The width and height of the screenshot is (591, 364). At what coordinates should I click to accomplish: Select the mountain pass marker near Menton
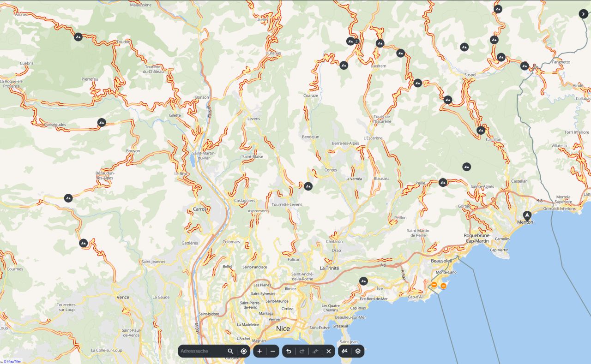click(x=527, y=215)
